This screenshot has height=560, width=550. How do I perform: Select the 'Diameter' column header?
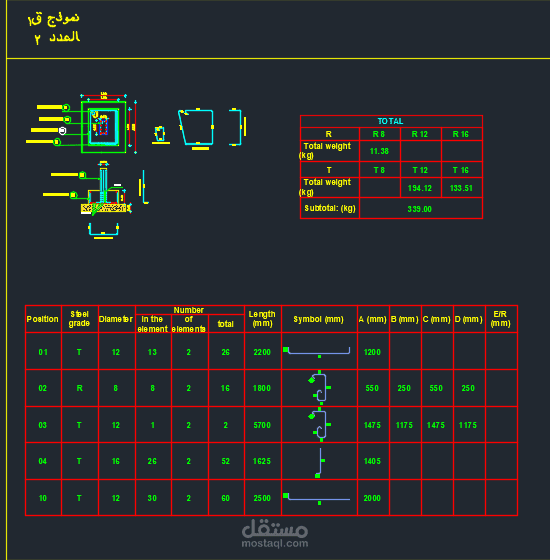116,319
